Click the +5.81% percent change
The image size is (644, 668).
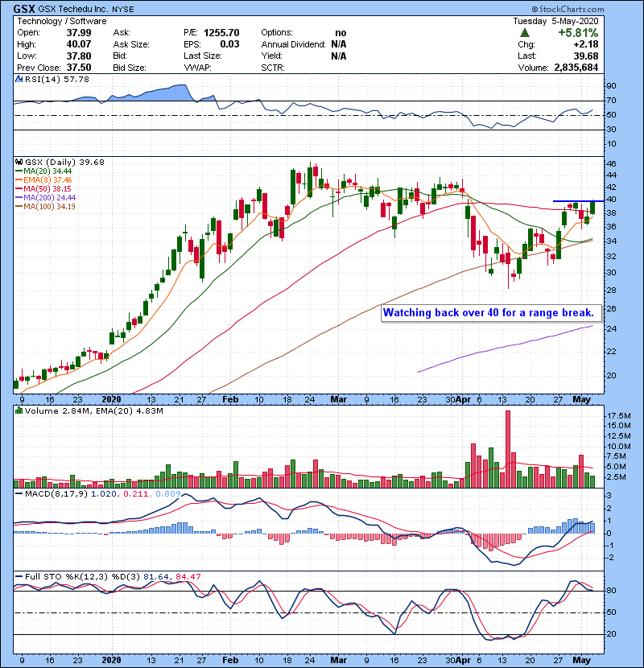578,33
